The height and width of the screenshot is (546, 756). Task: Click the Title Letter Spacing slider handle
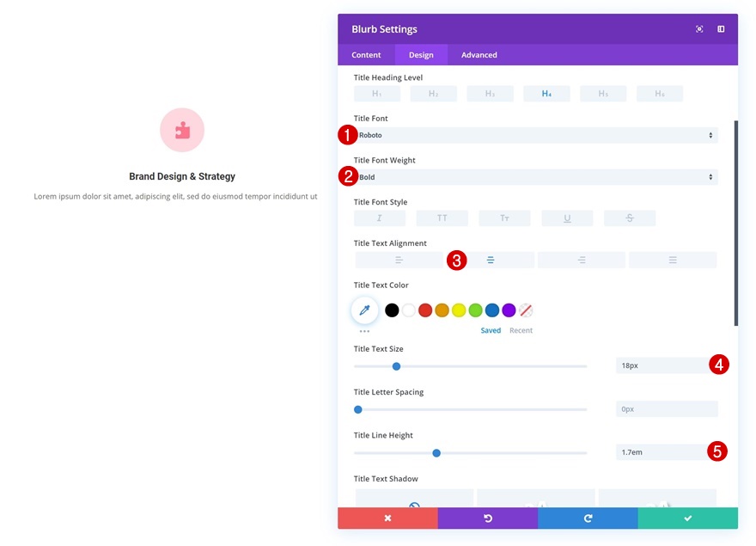coord(357,410)
